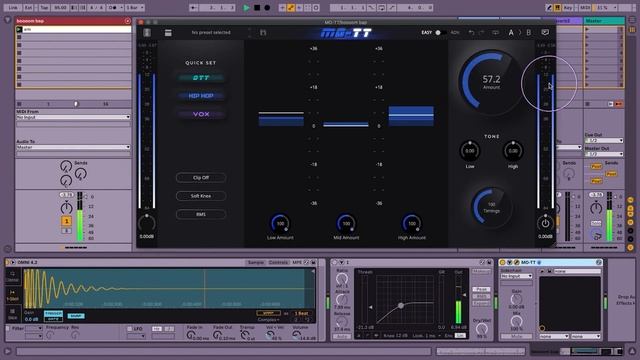Toggle the Soft Knee button
The width and height of the screenshot is (640, 360).
201,196
